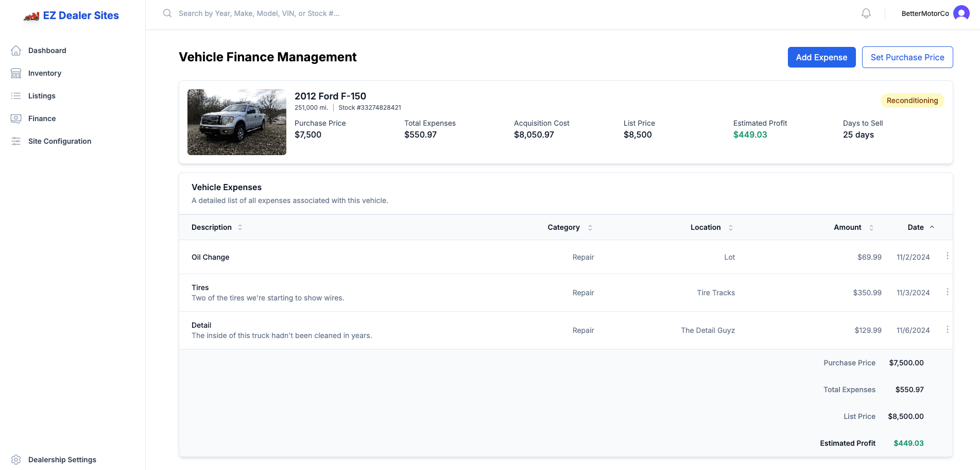
Task: Click the Set Purchase Price button
Action: 907,57
